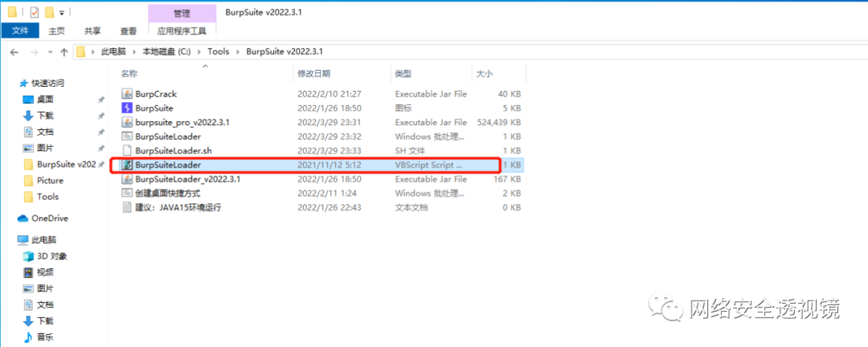Viewport: 868px width, 347px height.
Task: Open 快速访问 star in navigation pane
Action: (x=23, y=83)
